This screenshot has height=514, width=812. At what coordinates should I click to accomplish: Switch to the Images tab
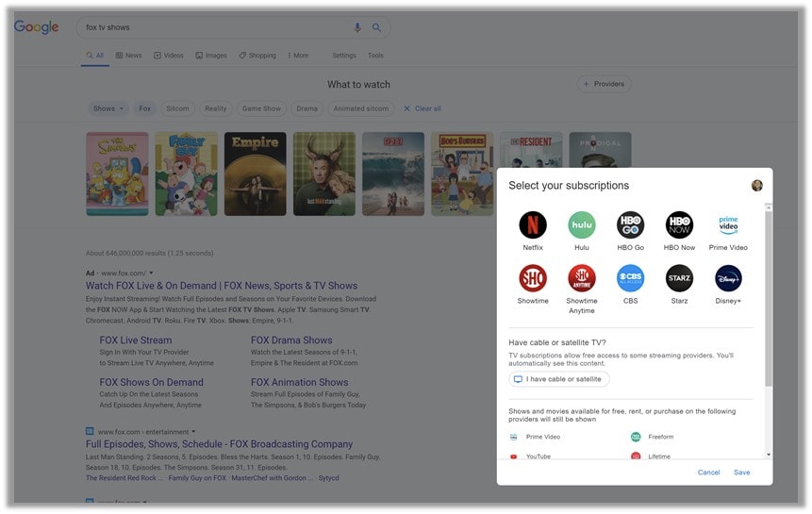(211, 56)
